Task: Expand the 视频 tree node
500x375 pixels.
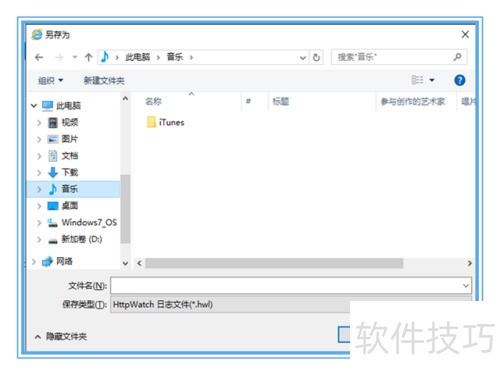Action: [x=39, y=123]
